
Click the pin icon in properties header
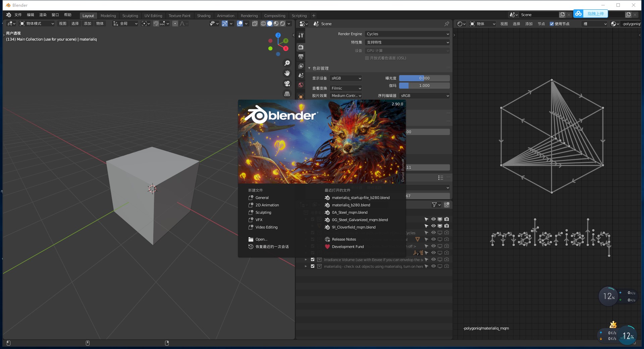(x=447, y=24)
